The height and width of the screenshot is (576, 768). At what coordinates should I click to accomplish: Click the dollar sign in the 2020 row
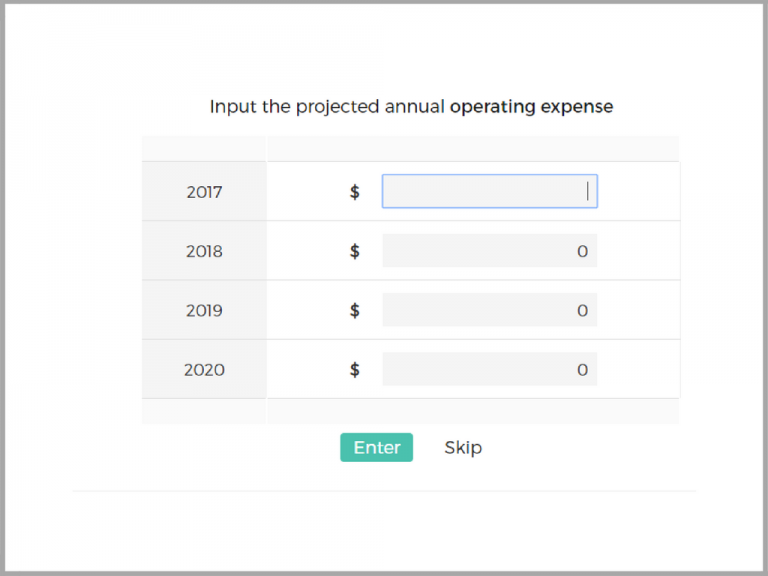click(355, 369)
